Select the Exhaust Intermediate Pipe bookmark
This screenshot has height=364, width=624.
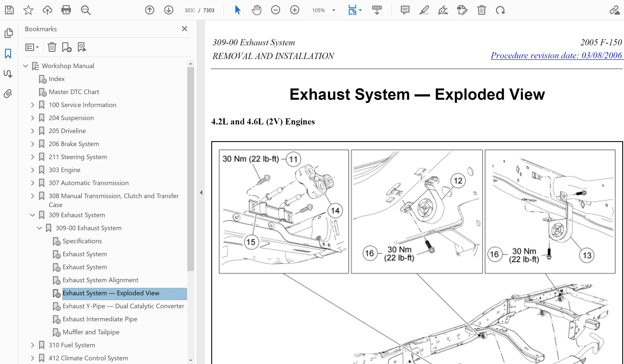(100, 319)
